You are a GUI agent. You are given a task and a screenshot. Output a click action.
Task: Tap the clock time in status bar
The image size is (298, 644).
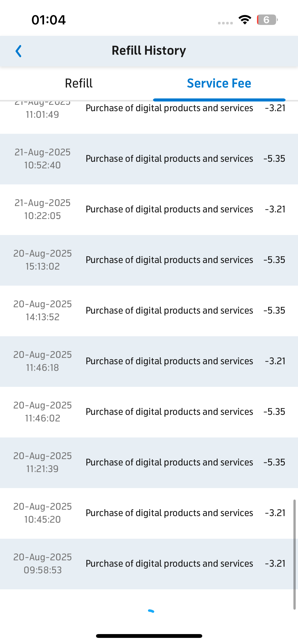[x=49, y=20]
